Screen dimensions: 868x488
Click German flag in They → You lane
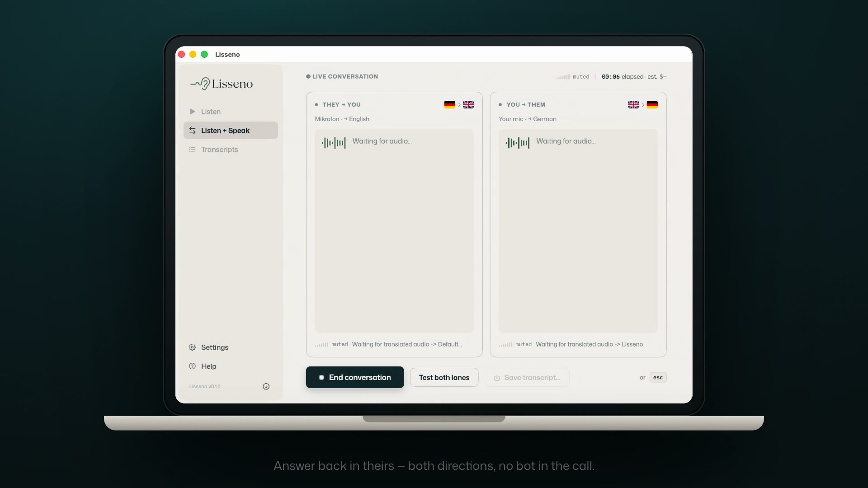click(x=449, y=105)
